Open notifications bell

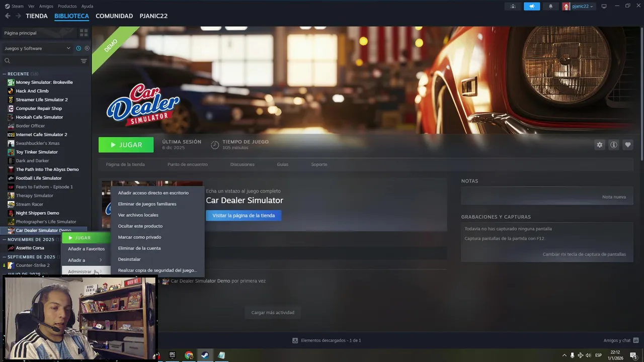tap(550, 6)
